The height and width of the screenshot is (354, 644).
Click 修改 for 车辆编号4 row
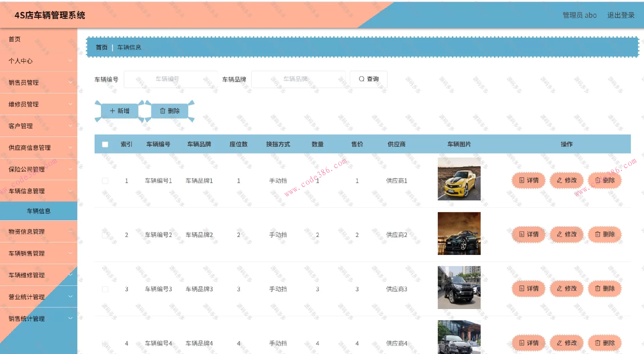tap(567, 343)
